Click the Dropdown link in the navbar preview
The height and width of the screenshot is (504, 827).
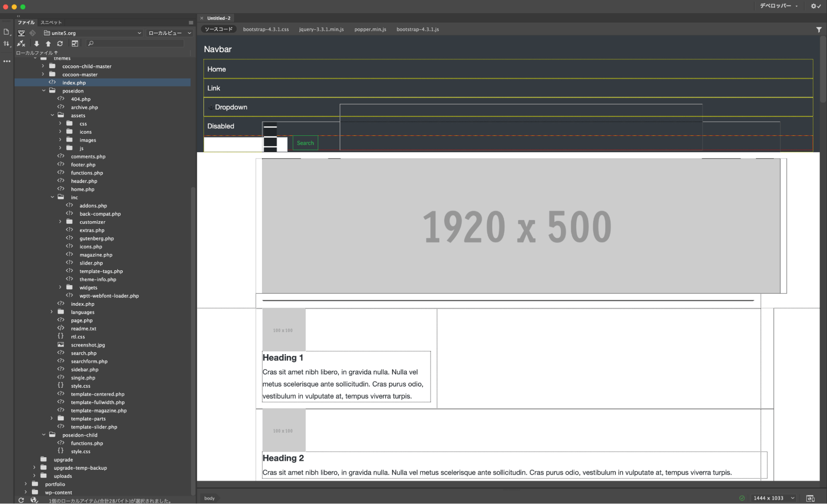pos(231,107)
